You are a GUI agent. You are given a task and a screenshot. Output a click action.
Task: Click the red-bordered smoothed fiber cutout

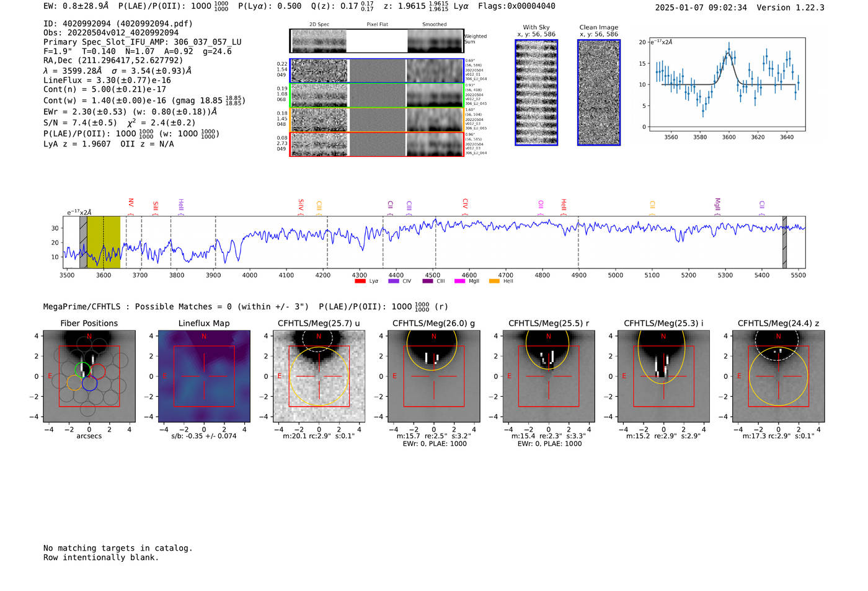[435, 144]
